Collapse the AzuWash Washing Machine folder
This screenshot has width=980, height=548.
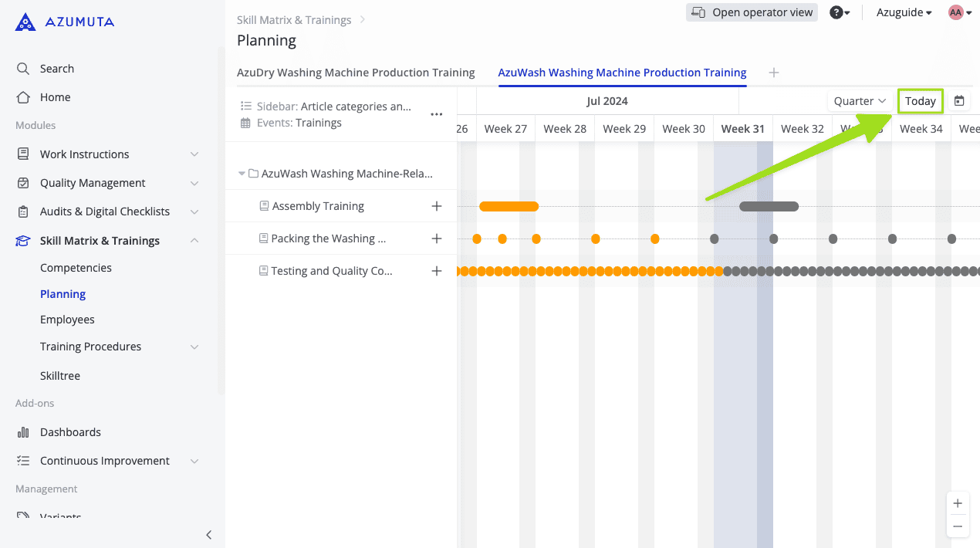pyautogui.click(x=242, y=174)
